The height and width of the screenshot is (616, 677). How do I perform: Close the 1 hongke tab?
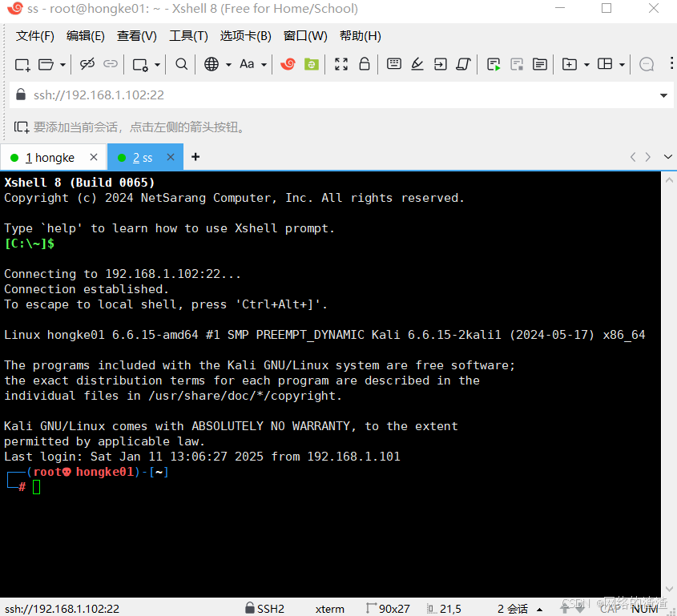point(94,157)
